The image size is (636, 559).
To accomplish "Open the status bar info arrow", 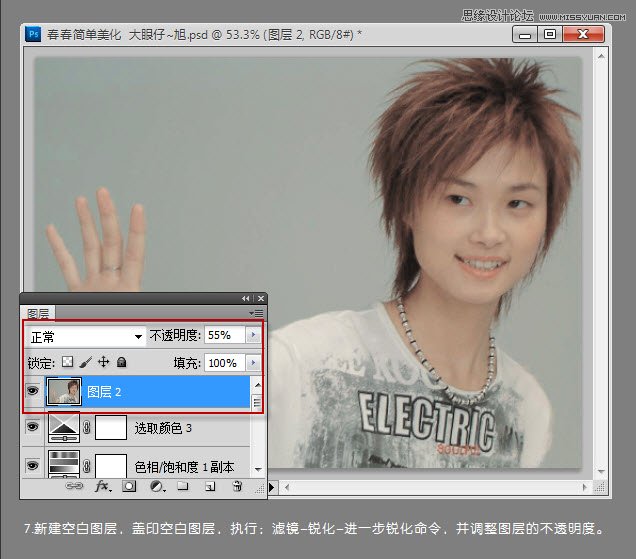I will click(272, 487).
